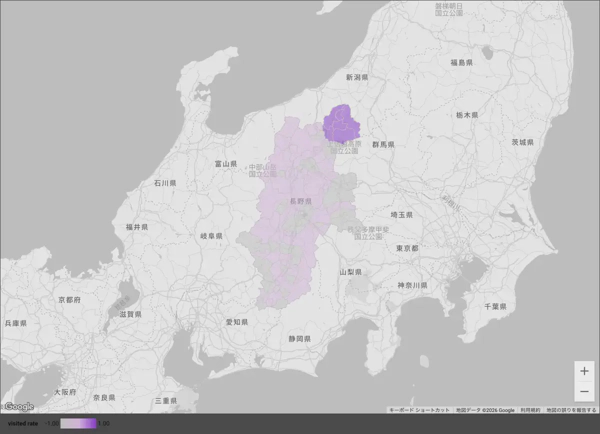The height and width of the screenshot is (434, 600).
Task: Click the 磐梯朝日国立公園 label
Action: 449,10
